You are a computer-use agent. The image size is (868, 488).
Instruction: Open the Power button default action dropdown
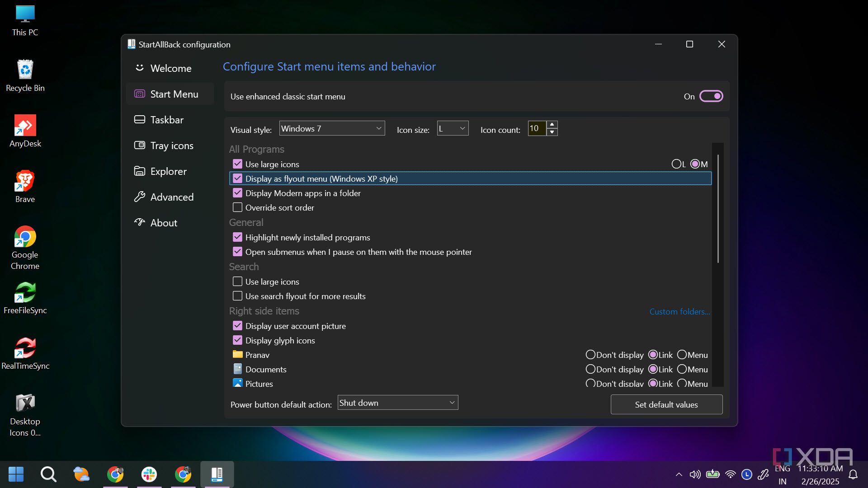[397, 402]
